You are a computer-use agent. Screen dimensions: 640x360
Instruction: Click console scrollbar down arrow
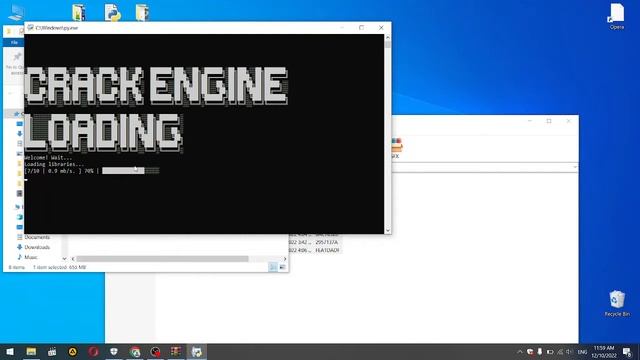pyautogui.click(x=388, y=231)
